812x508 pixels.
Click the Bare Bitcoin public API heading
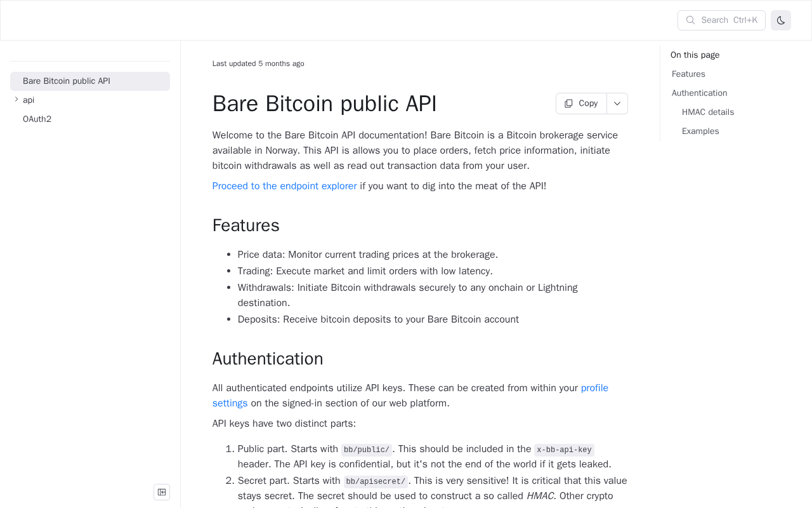click(324, 104)
